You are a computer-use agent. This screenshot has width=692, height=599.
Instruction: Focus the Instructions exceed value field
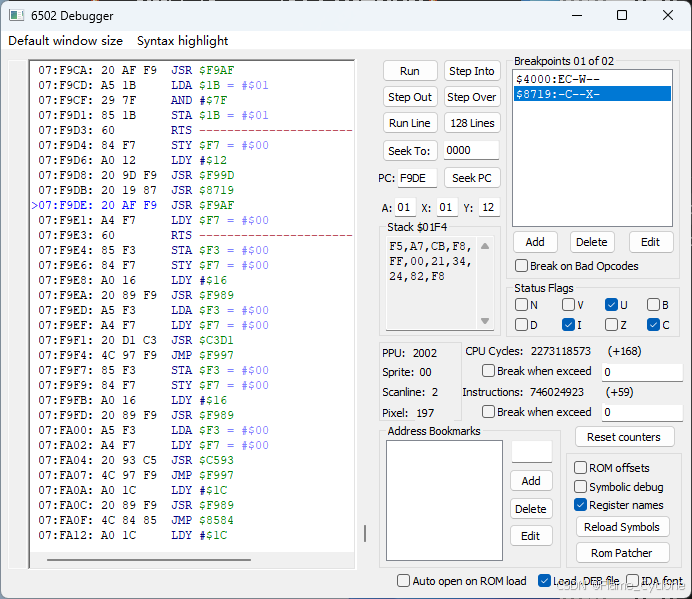click(x=642, y=412)
